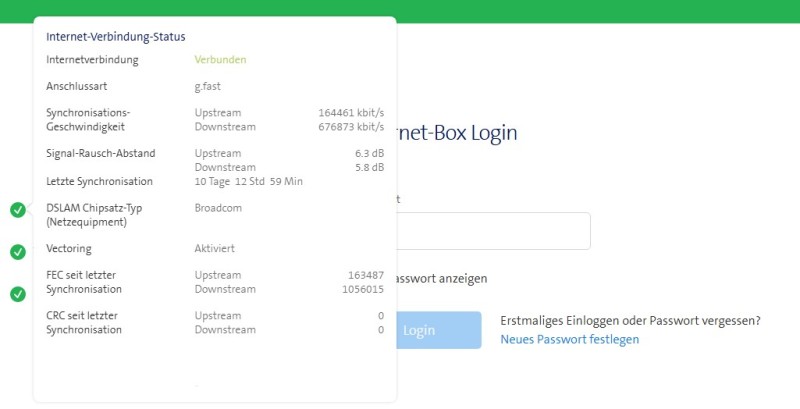Image resolution: width=800 pixels, height=409 pixels.
Task: Select the green Verbunden connection status
Action: (x=220, y=60)
